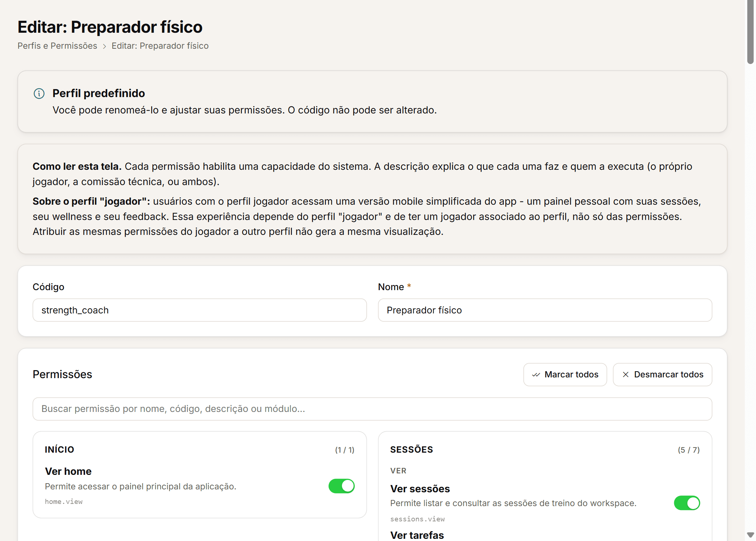Click the Desmarcar todos button

[662, 374]
